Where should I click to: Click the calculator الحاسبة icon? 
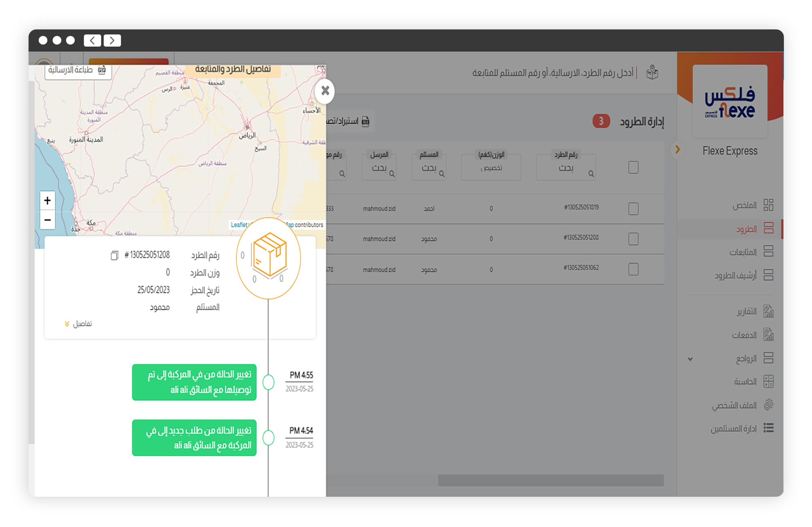coord(768,381)
